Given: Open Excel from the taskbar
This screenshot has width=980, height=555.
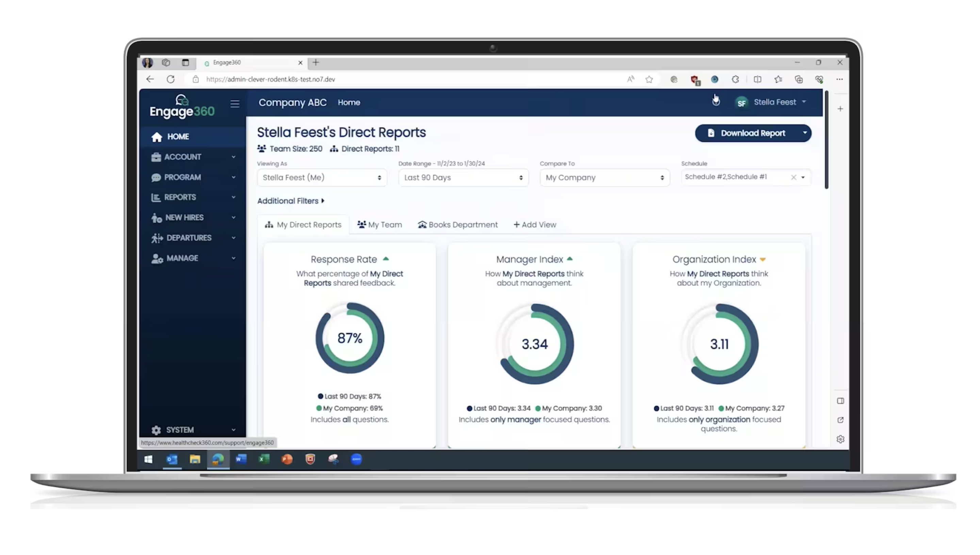Looking at the screenshot, I should pyautogui.click(x=264, y=460).
